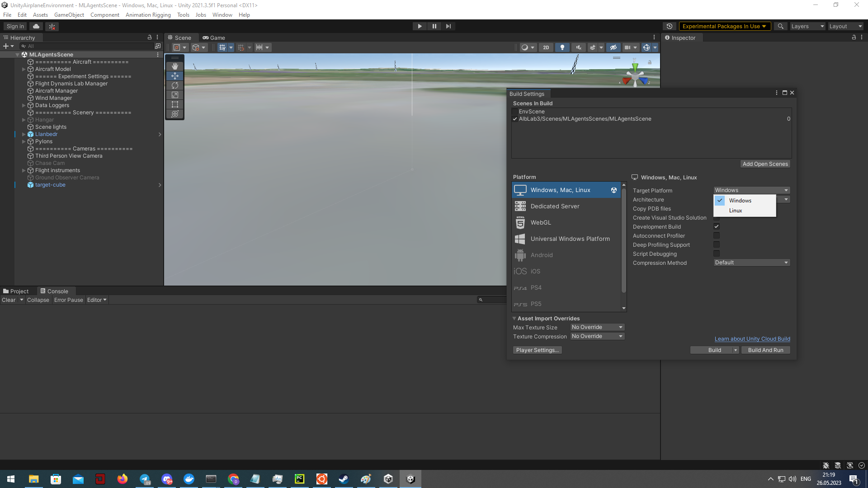Open Player Settings from Build Settings
This screenshot has width=868, height=488.
point(538,350)
